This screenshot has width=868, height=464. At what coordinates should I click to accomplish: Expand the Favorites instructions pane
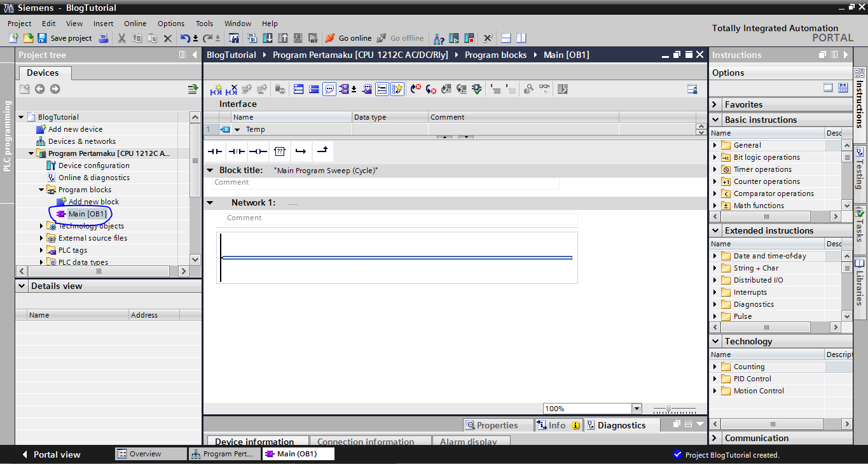click(x=715, y=104)
